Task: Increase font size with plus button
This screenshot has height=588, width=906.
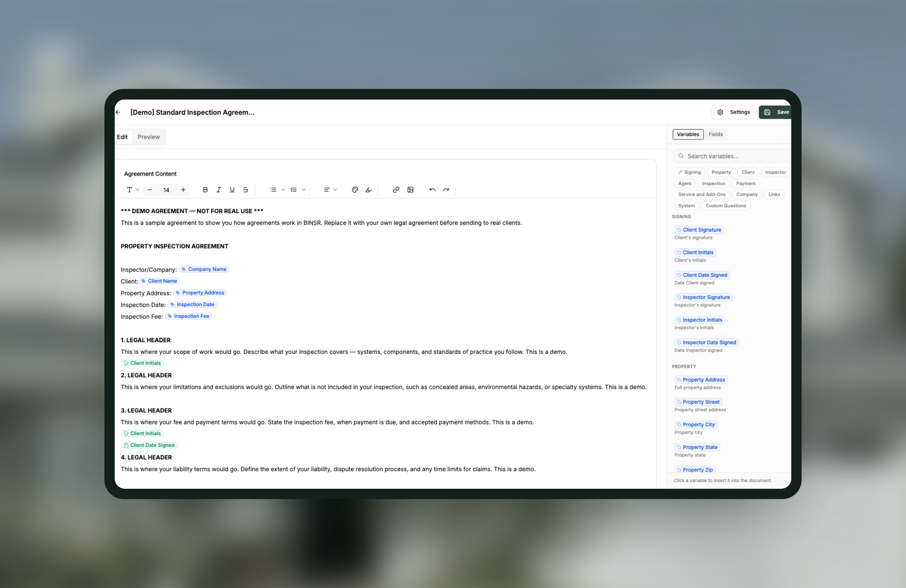Action: [183, 190]
